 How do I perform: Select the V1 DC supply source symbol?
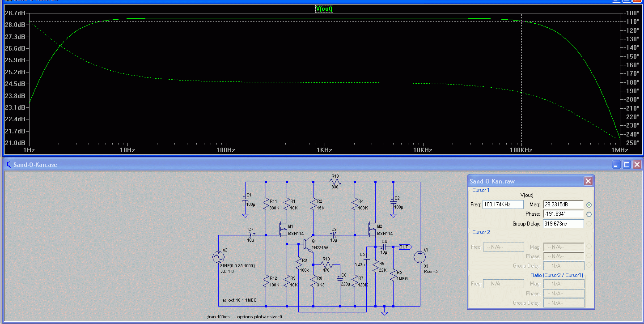pos(419,257)
